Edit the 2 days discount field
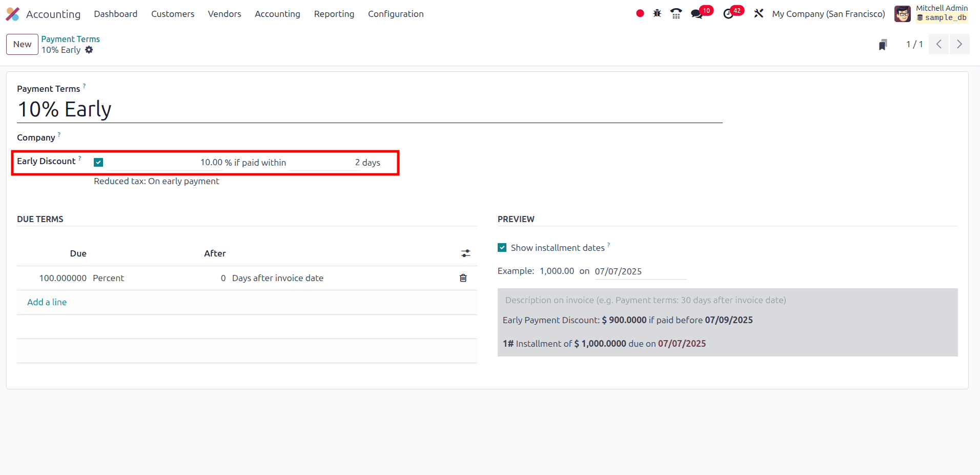980x475 pixels. pyautogui.click(x=324, y=163)
